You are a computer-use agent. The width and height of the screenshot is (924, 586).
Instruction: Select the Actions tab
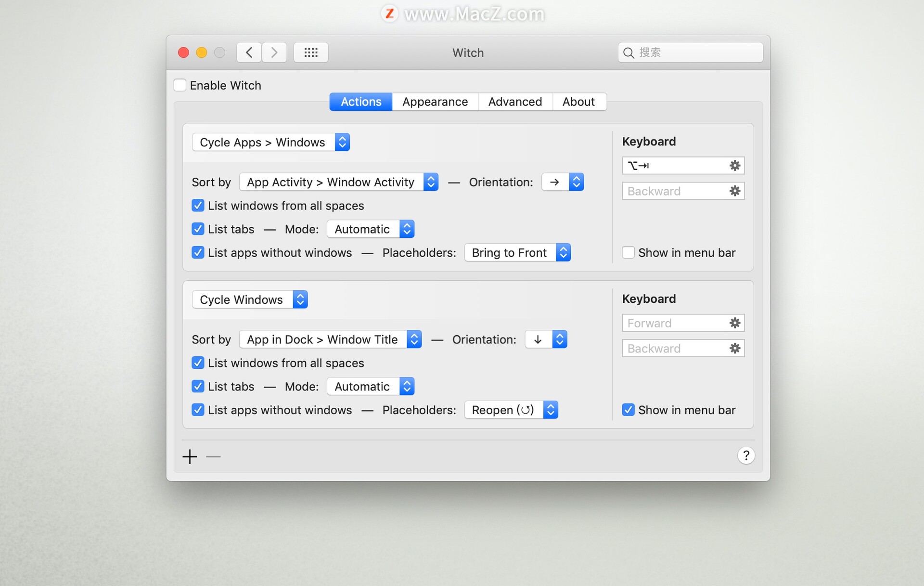(x=361, y=102)
